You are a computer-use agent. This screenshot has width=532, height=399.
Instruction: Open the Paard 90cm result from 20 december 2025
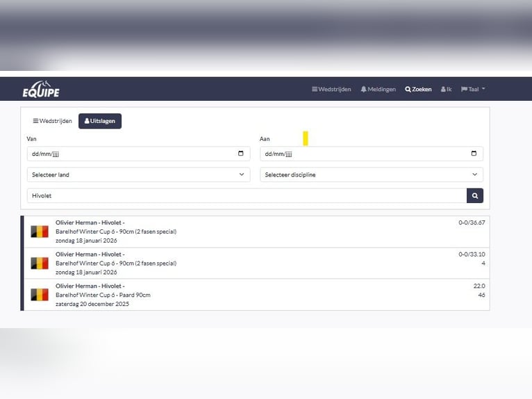(103, 295)
